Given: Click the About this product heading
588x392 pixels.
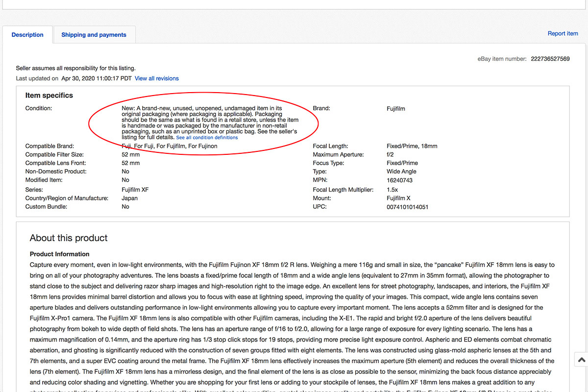Looking at the screenshot, I should click(x=69, y=238).
